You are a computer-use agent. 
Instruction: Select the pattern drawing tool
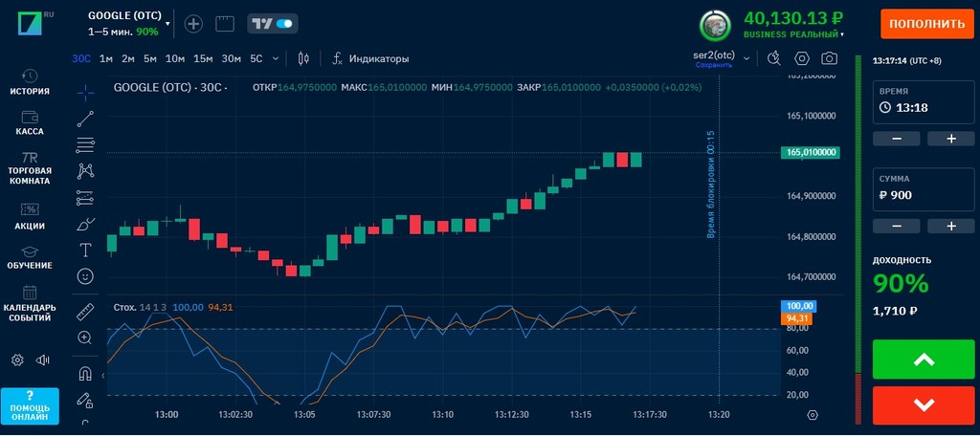tap(85, 171)
